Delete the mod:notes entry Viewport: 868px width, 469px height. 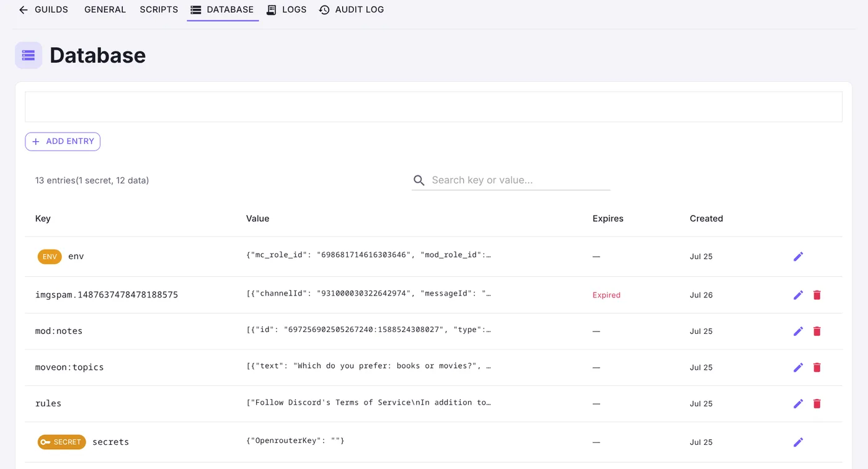click(817, 331)
